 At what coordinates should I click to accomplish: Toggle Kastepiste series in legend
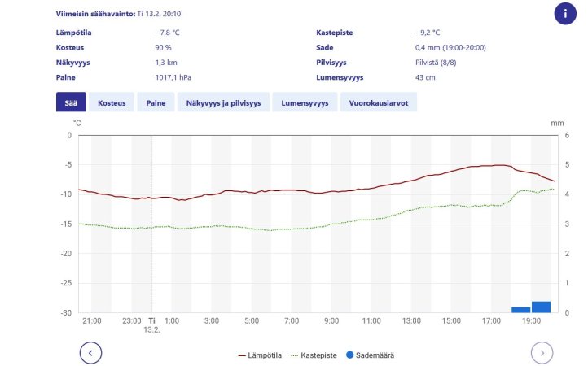click(314, 355)
